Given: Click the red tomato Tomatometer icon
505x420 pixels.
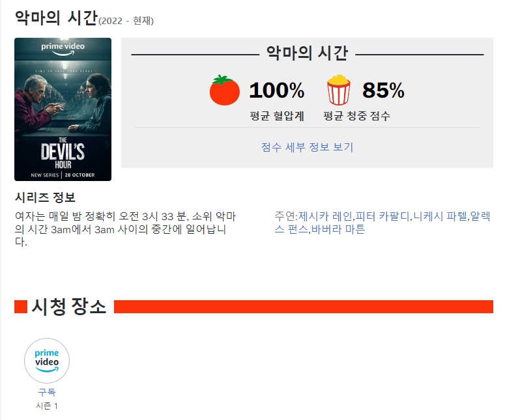Looking at the screenshot, I should coord(224,90).
